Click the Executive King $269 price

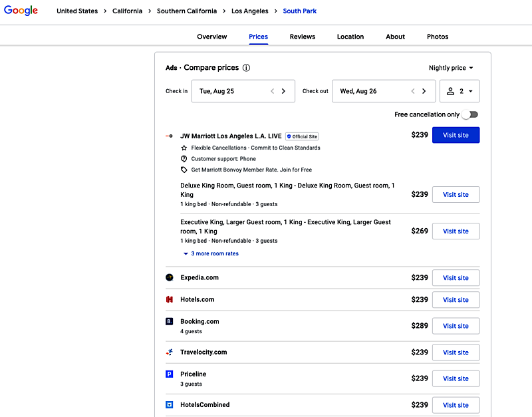coord(420,231)
